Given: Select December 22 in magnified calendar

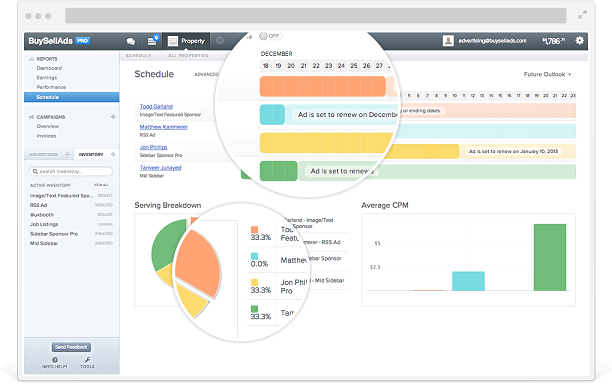Looking at the screenshot, I should tap(316, 66).
